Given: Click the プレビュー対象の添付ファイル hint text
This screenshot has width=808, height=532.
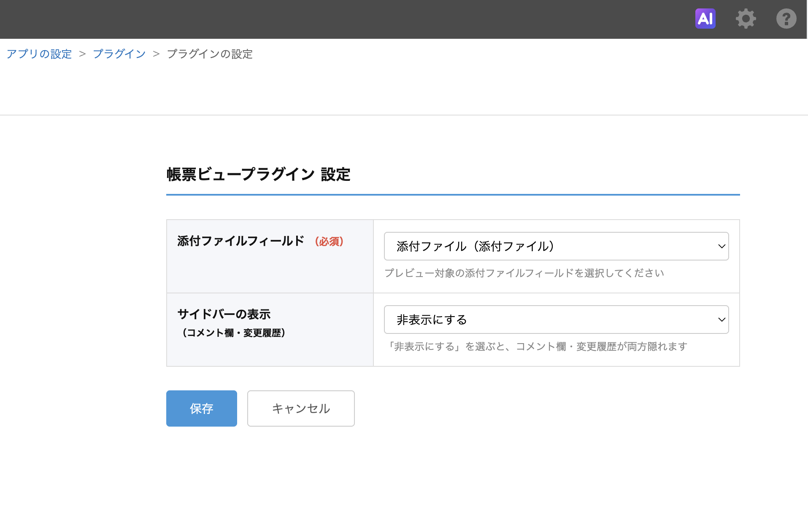Looking at the screenshot, I should pos(524,273).
